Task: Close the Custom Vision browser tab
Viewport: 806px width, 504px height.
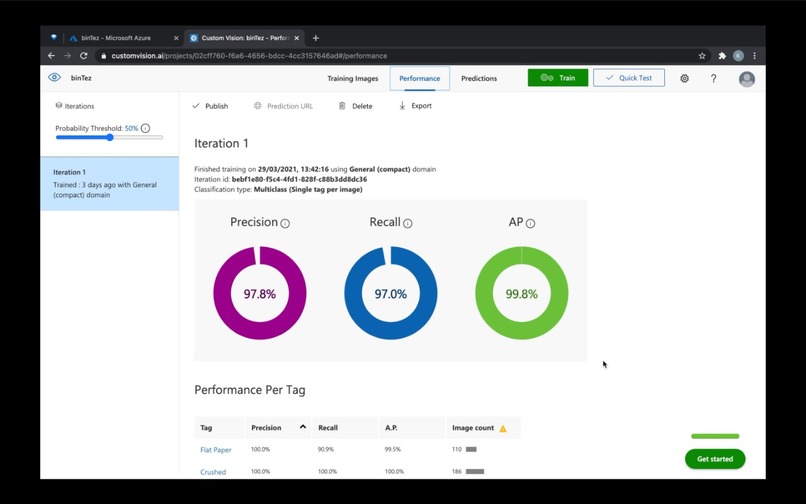Action: click(x=297, y=38)
